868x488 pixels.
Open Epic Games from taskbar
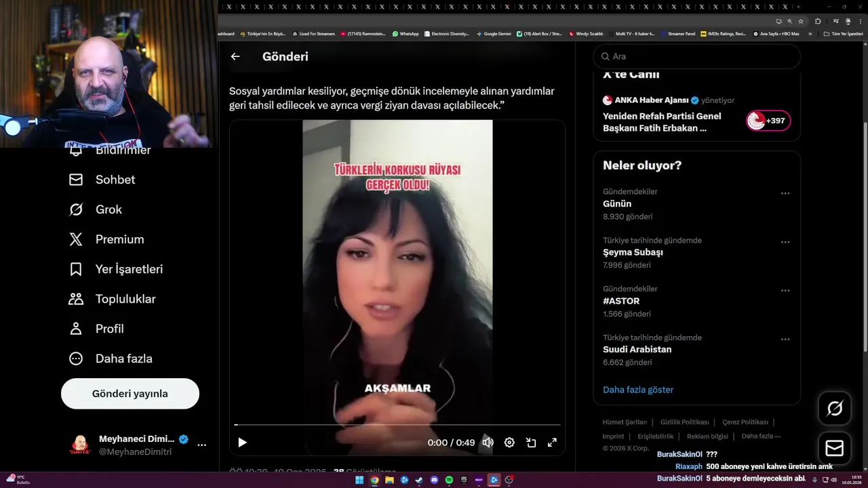pyautogui.click(x=464, y=480)
